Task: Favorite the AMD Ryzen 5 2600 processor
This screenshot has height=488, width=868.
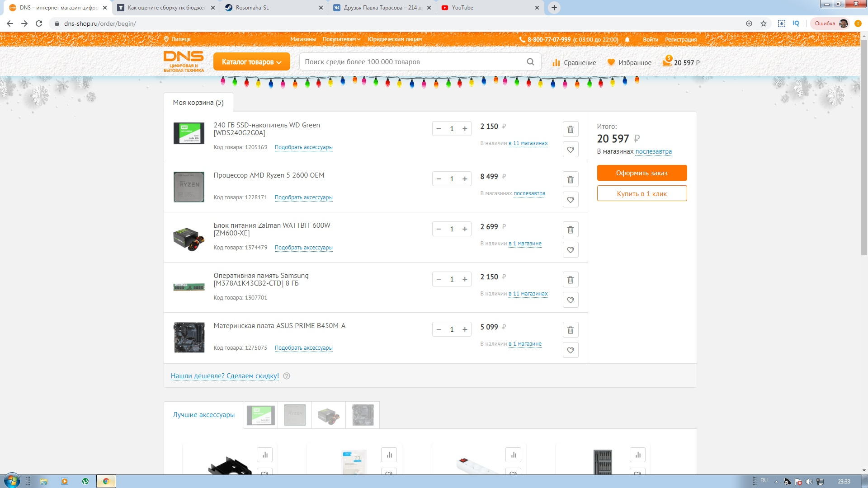Action: (x=571, y=200)
